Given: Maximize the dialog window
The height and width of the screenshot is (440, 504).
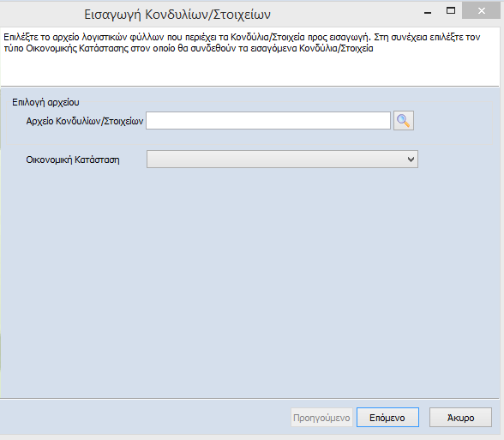Looking at the screenshot, I should [451, 11].
